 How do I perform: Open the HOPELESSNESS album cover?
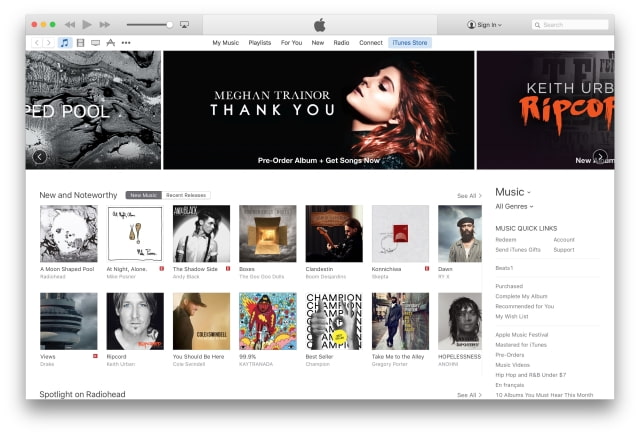(x=460, y=321)
